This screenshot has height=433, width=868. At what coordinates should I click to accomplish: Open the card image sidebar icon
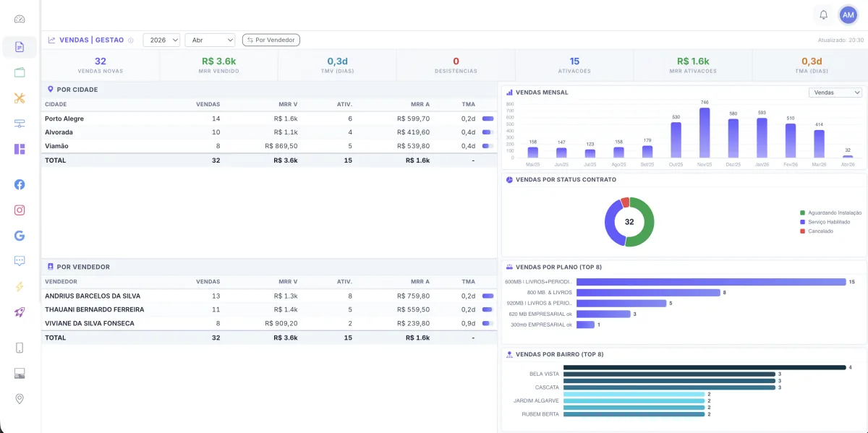point(20,373)
